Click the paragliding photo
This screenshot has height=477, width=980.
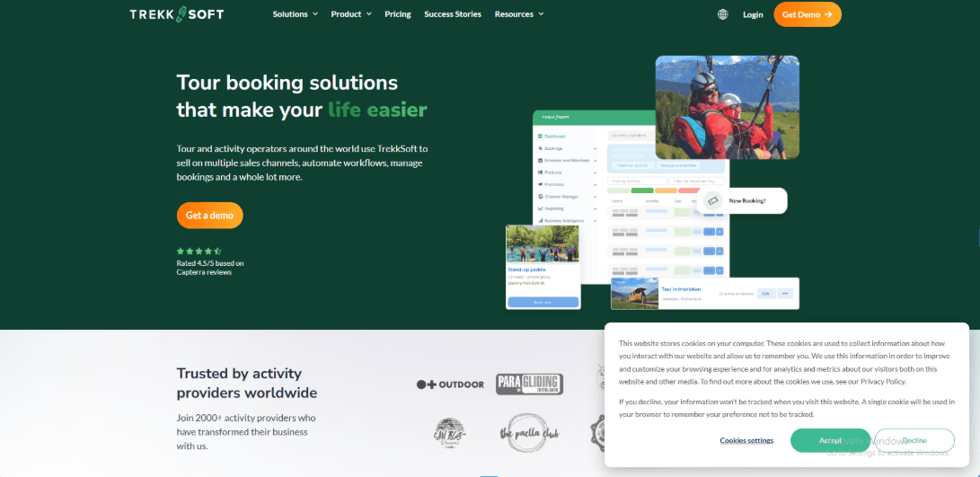728,107
